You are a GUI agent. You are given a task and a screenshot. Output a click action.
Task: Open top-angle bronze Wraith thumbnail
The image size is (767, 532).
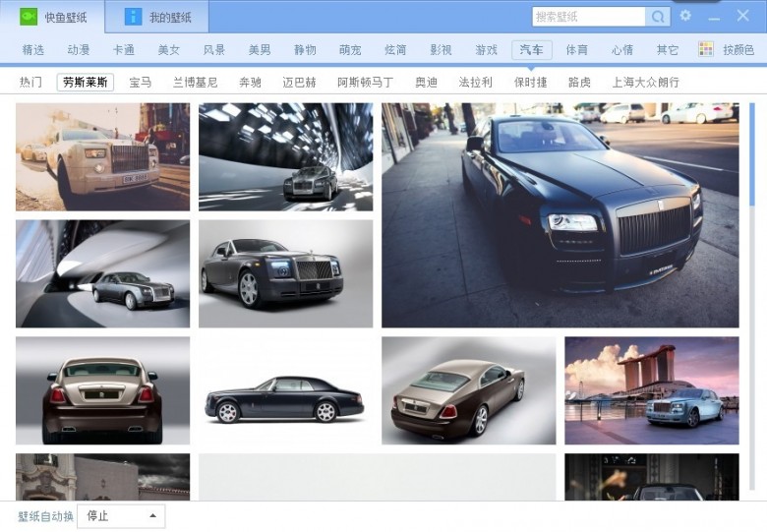pos(469,390)
